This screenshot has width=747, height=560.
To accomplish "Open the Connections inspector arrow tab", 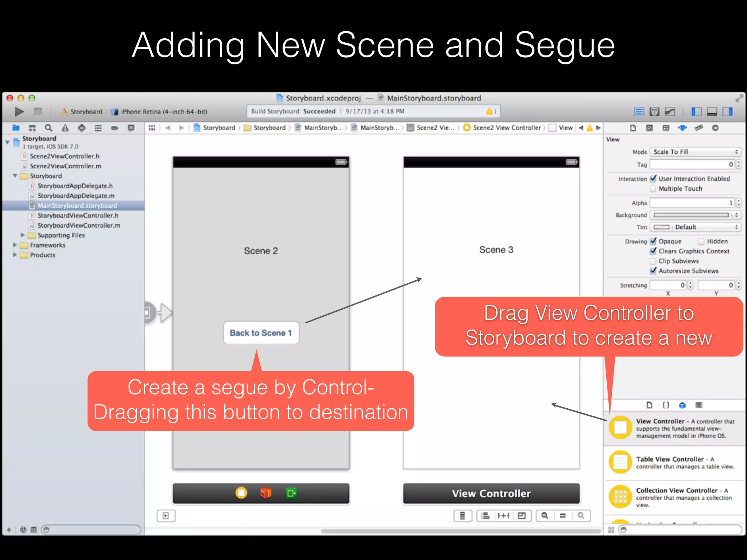I will (715, 128).
